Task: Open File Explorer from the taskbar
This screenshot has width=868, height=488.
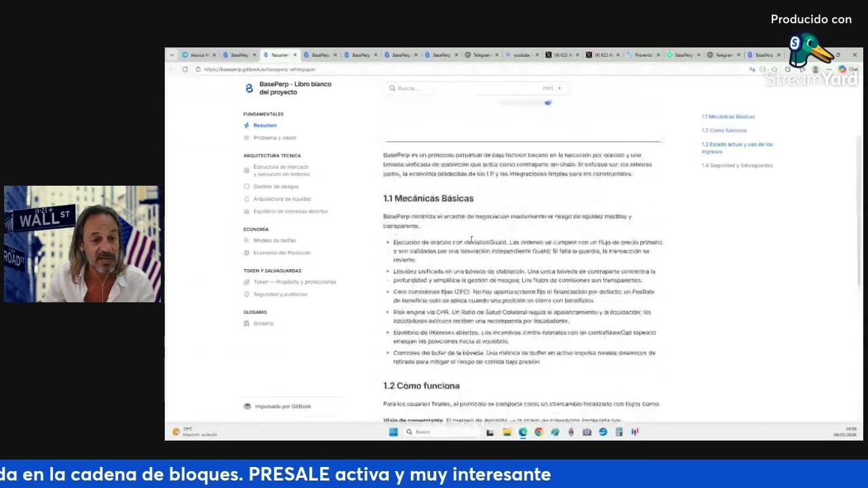Action: (506, 432)
